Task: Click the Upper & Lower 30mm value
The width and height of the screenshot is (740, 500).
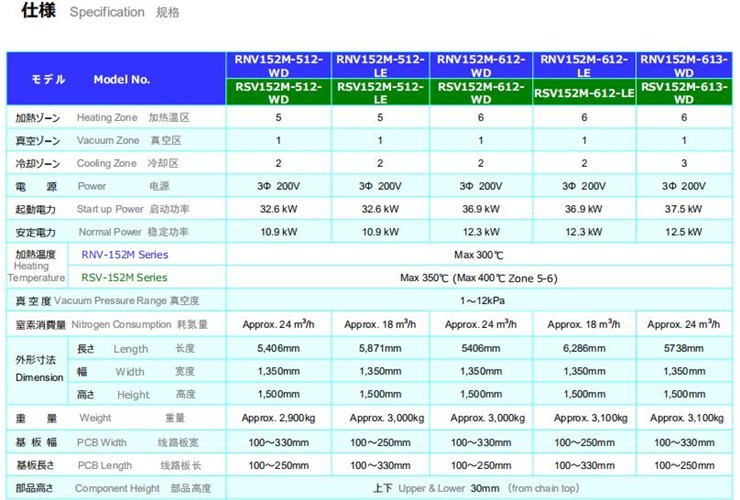Action: (476, 488)
